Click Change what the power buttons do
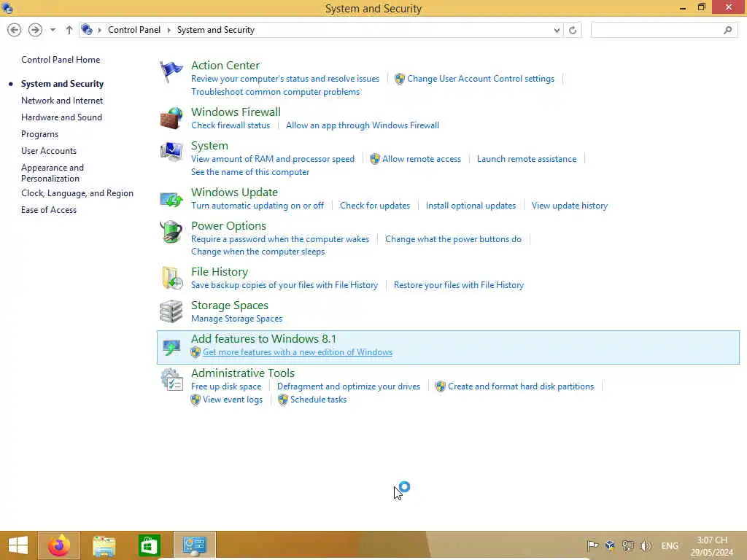The height and width of the screenshot is (560, 747). pyautogui.click(x=453, y=239)
